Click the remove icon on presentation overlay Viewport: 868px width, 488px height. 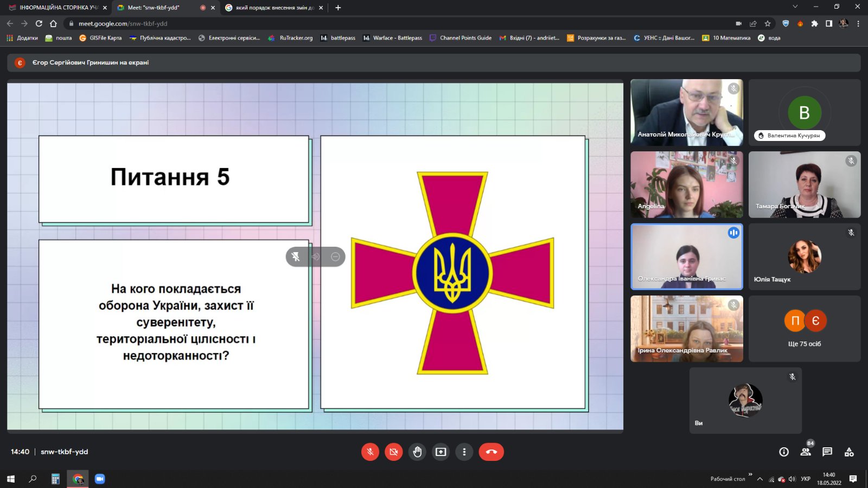tap(335, 256)
